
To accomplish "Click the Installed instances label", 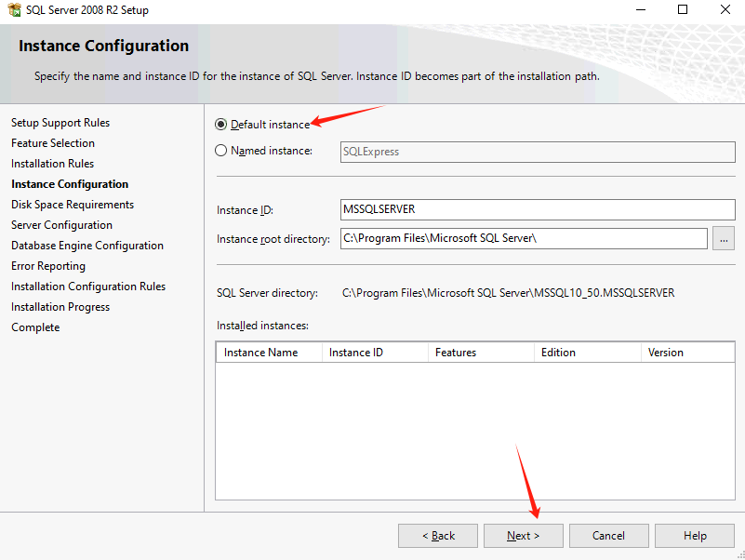I will (262, 326).
